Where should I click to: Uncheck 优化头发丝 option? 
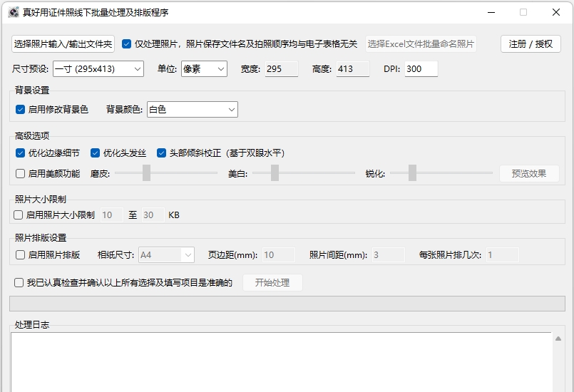[x=95, y=153]
